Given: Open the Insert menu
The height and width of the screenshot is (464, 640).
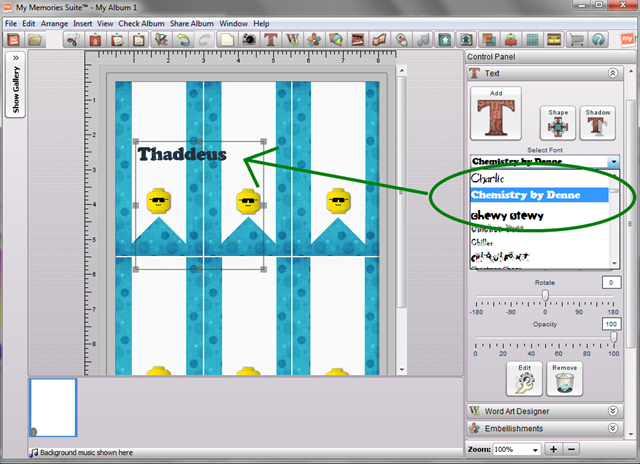Looking at the screenshot, I should [82, 24].
